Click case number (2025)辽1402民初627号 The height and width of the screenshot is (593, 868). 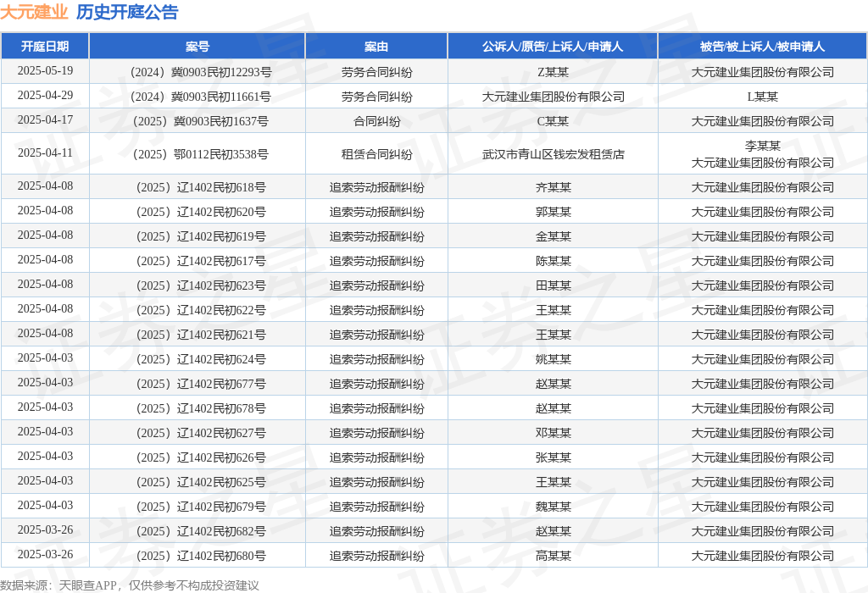tap(201, 433)
